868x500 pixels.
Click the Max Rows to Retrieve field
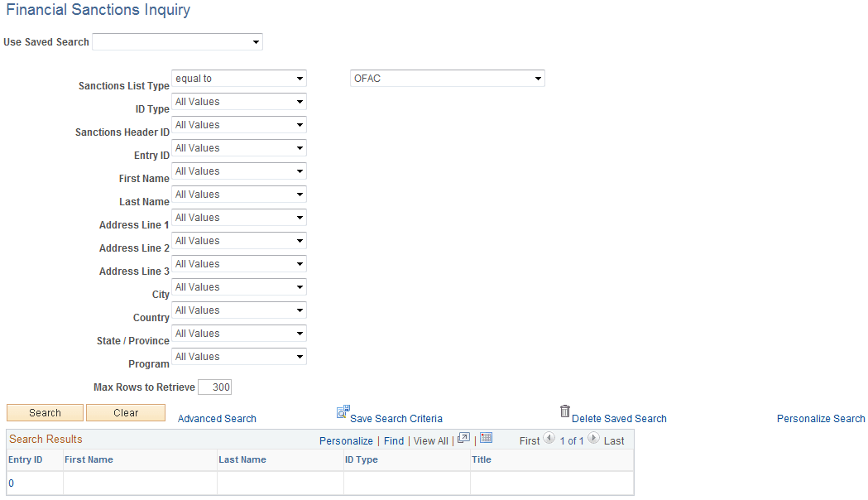(x=215, y=387)
